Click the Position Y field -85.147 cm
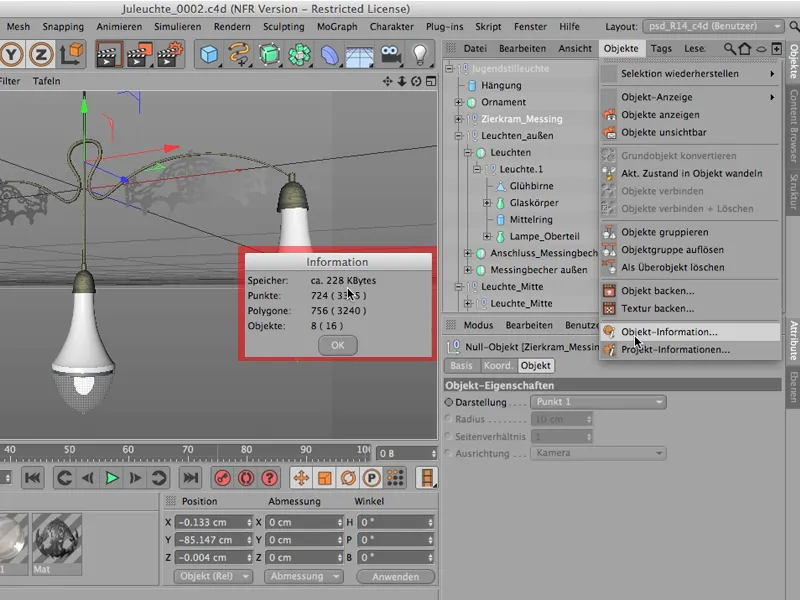This screenshot has width=800, height=600. 213,540
